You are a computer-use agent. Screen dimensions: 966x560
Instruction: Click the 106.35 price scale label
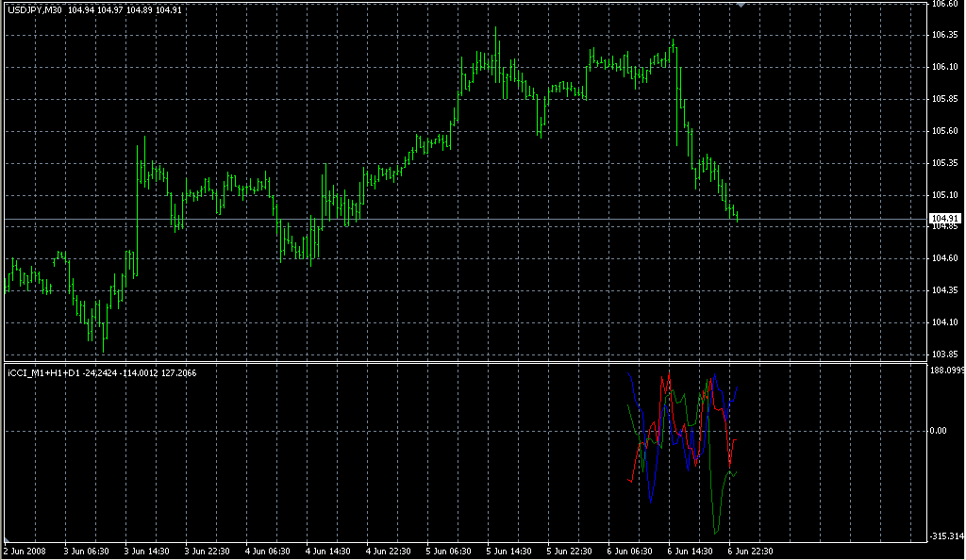(944, 35)
